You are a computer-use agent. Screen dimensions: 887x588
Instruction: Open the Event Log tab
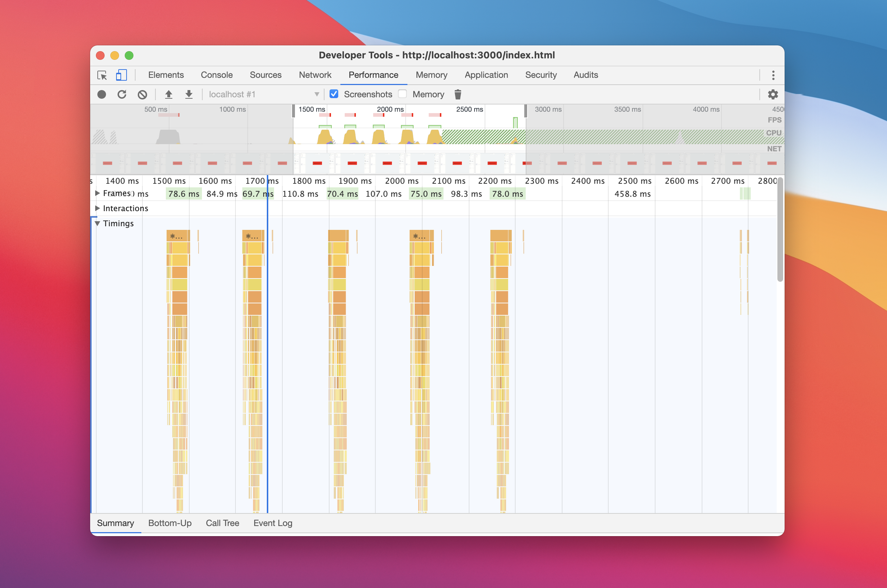pyautogui.click(x=273, y=523)
